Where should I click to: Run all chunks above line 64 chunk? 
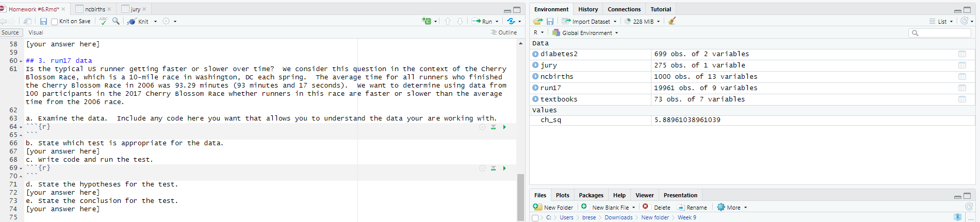[x=493, y=127]
